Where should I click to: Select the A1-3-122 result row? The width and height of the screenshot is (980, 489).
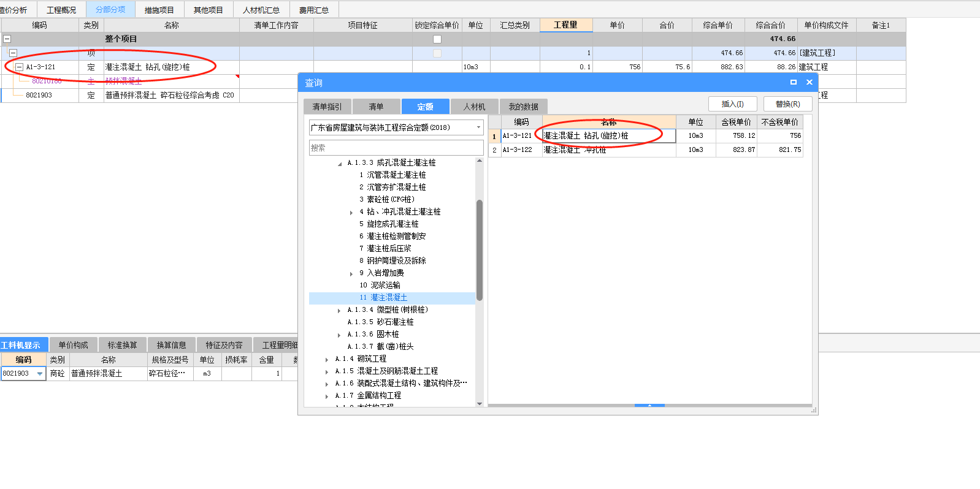pos(645,150)
